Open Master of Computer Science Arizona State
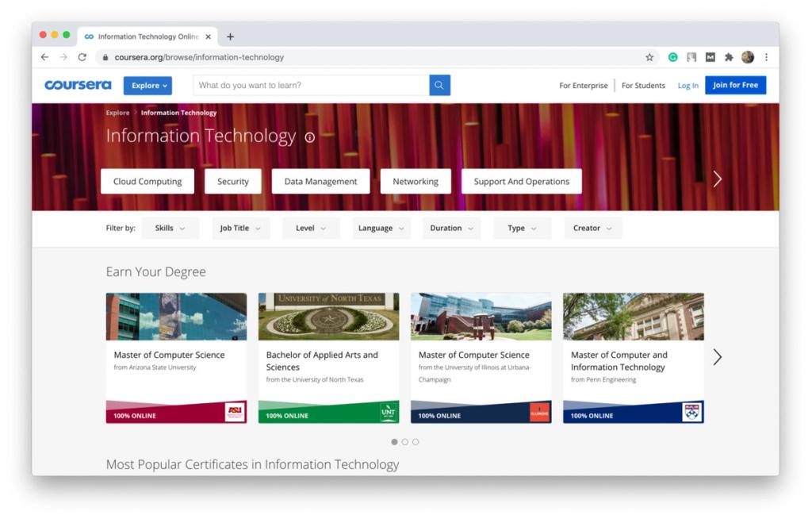This screenshot has height=519, width=812. pos(170,355)
